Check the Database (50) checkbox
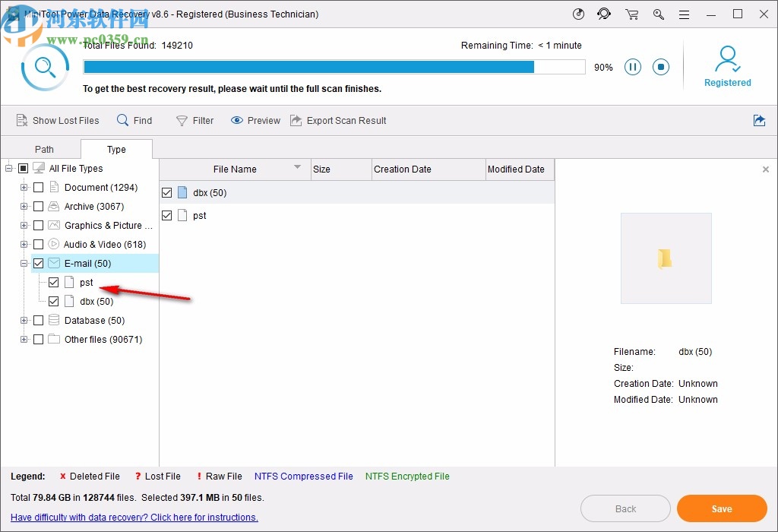The image size is (778, 532). point(38,320)
